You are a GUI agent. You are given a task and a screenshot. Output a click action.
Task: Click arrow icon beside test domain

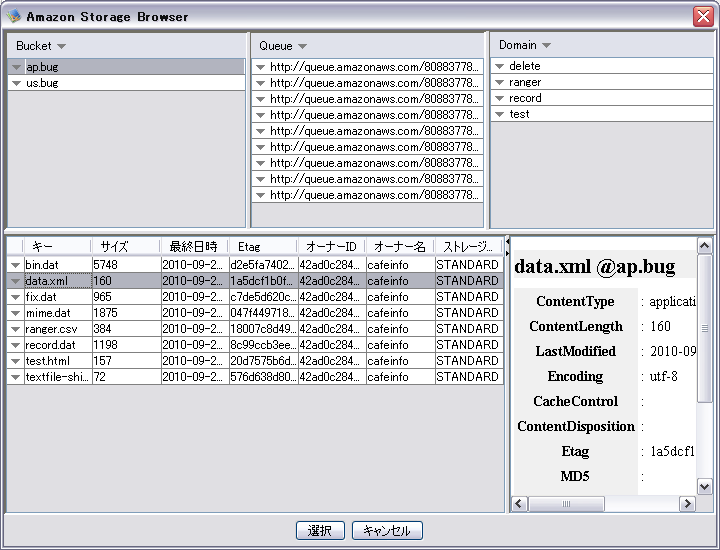pyautogui.click(x=499, y=115)
